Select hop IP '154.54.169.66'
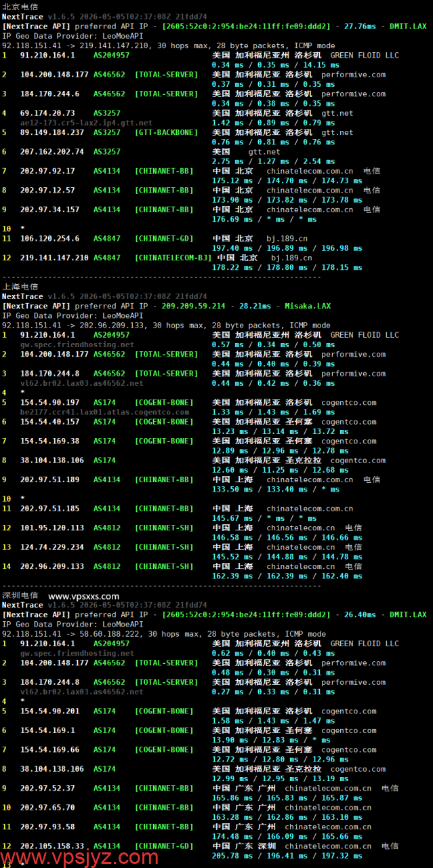Image resolution: width=433 pixels, height=868 pixels. (49, 749)
